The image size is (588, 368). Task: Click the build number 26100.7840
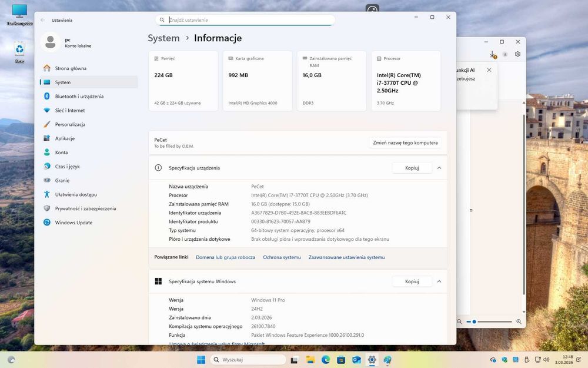tap(263, 326)
